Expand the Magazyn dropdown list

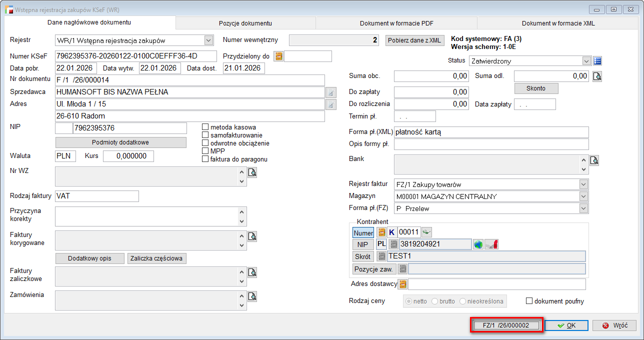[x=583, y=196]
